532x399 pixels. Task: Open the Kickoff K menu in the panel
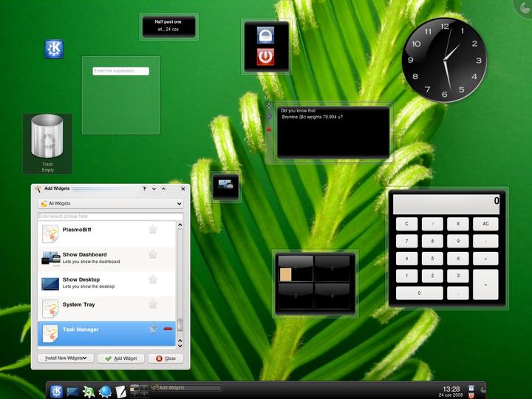pyautogui.click(x=56, y=391)
